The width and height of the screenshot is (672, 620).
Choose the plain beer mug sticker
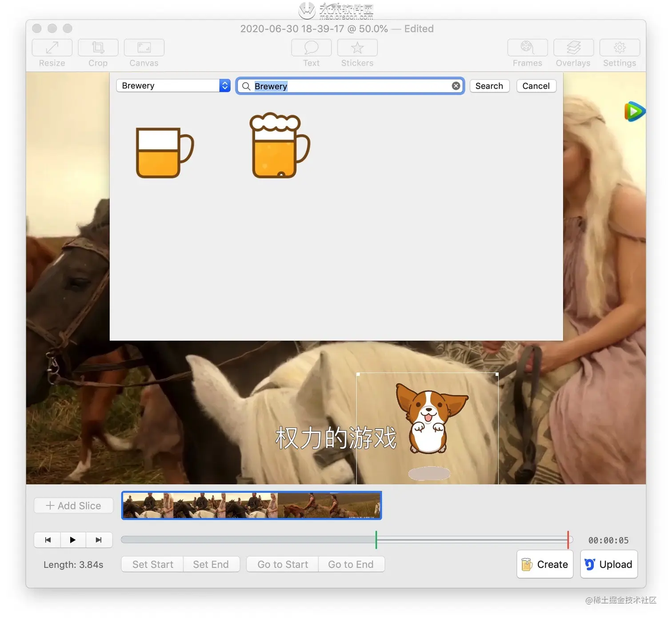pos(165,153)
